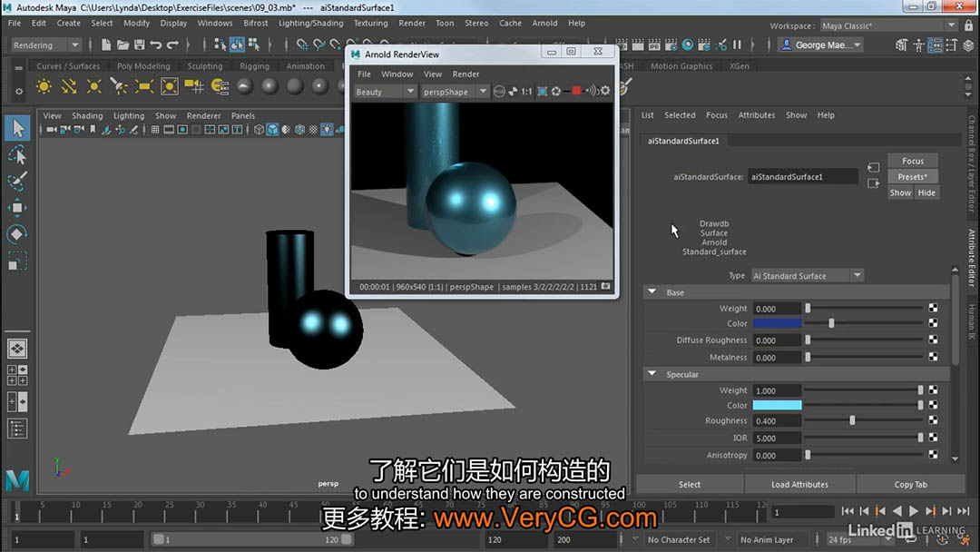Viewport: 980px width, 552px height.
Task: Click the Specular IOR value field
Action: pos(777,439)
